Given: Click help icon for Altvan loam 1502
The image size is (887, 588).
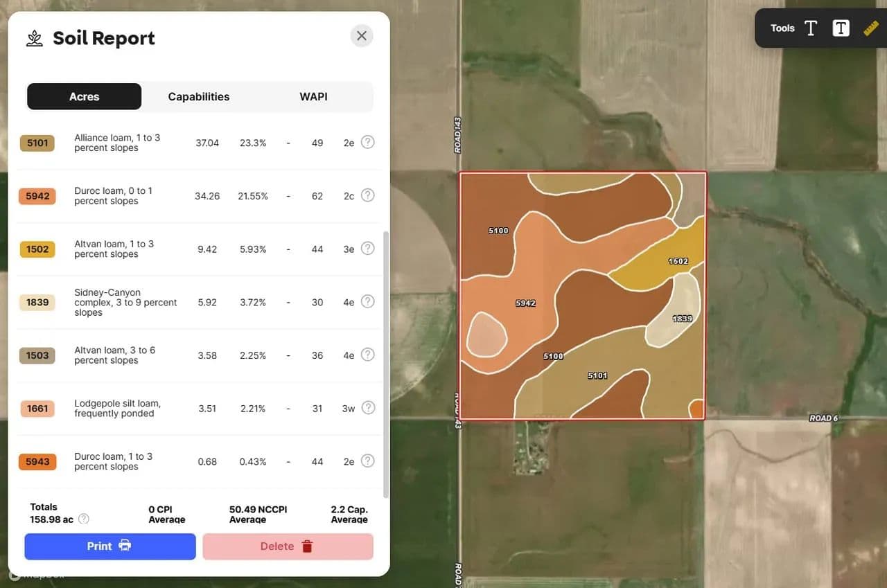Looking at the screenshot, I should coord(368,249).
